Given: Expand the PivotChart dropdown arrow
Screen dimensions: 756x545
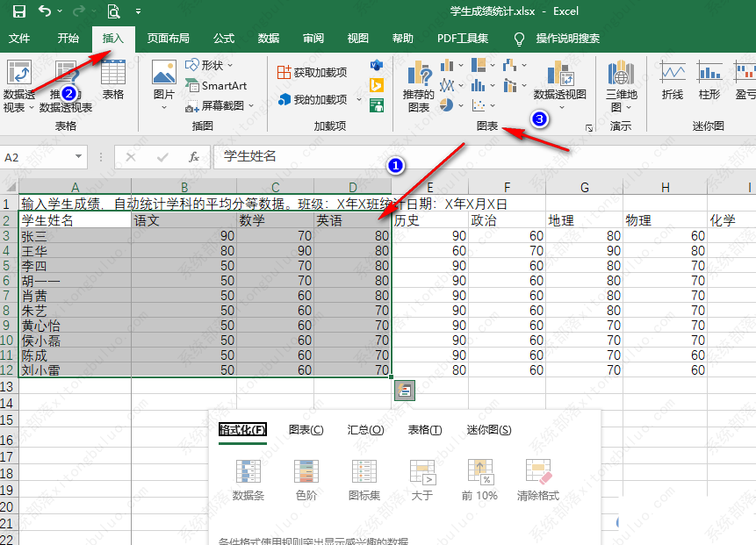Looking at the screenshot, I should click(x=561, y=107).
